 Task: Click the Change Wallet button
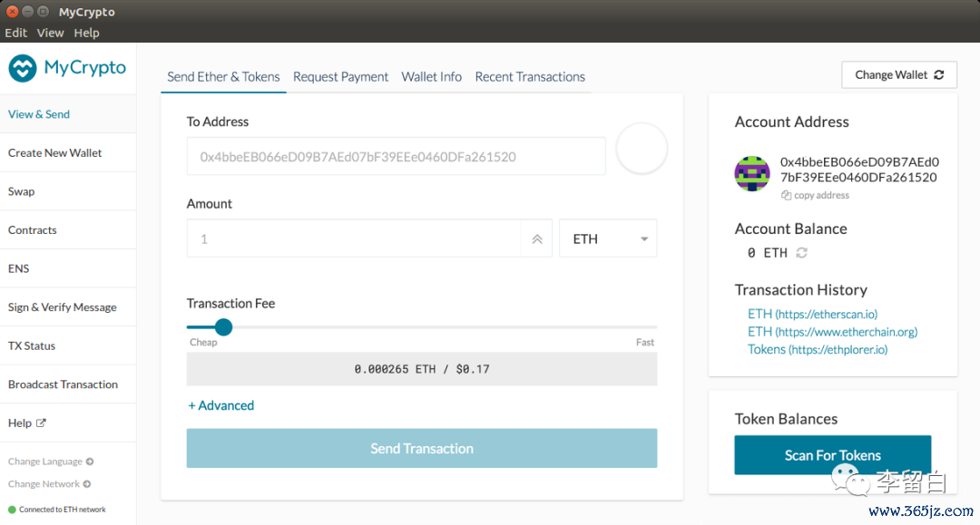click(x=899, y=75)
